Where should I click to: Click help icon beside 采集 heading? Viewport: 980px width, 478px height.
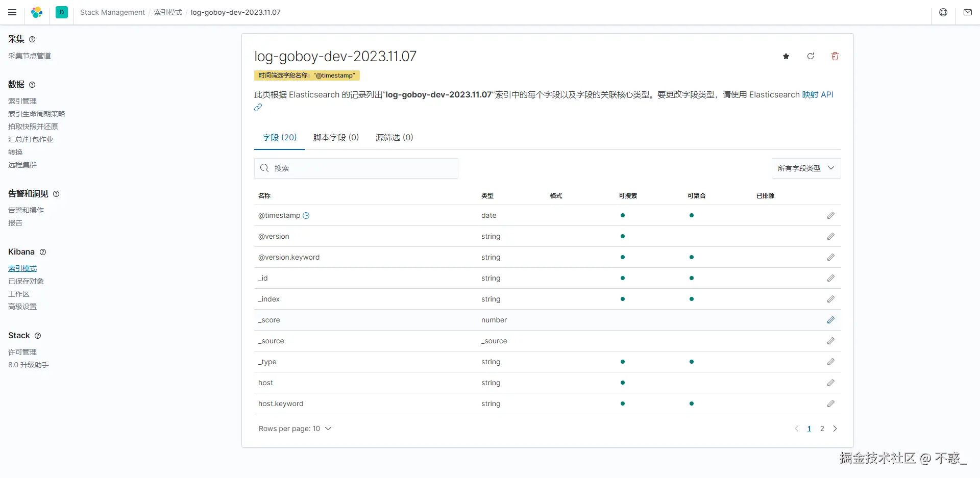click(x=32, y=39)
